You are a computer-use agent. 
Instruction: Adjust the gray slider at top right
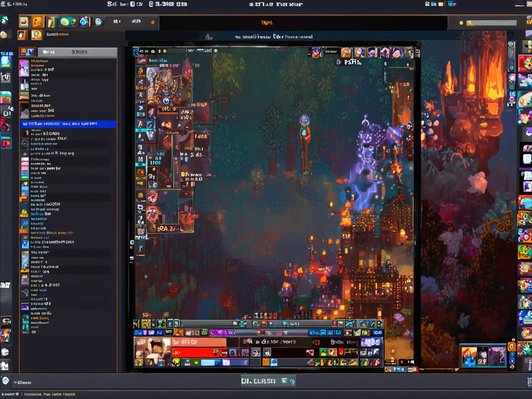pos(492,23)
